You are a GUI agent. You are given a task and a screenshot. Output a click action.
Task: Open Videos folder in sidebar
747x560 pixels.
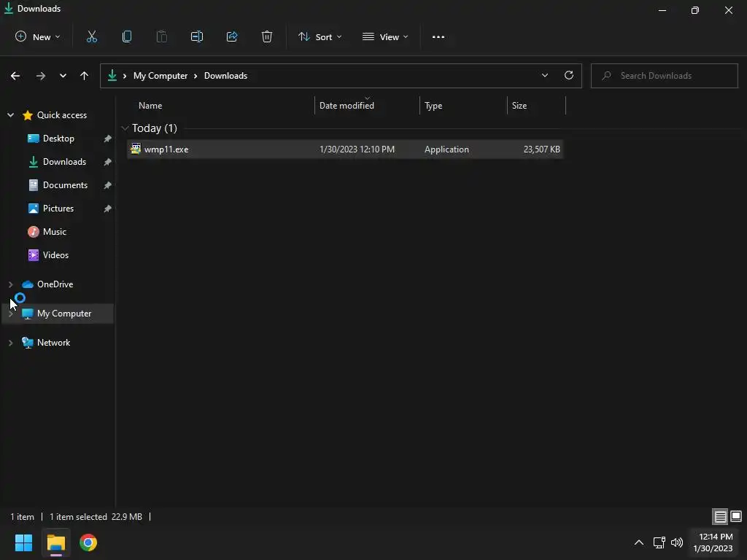55,254
